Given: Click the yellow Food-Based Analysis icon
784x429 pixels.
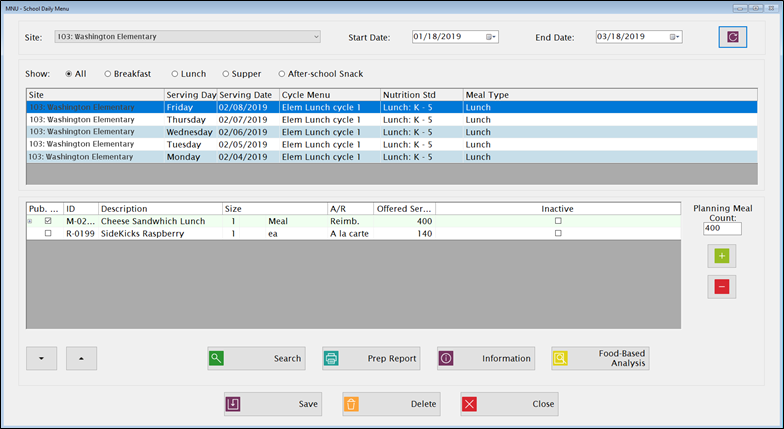Looking at the screenshot, I should coord(560,358).
